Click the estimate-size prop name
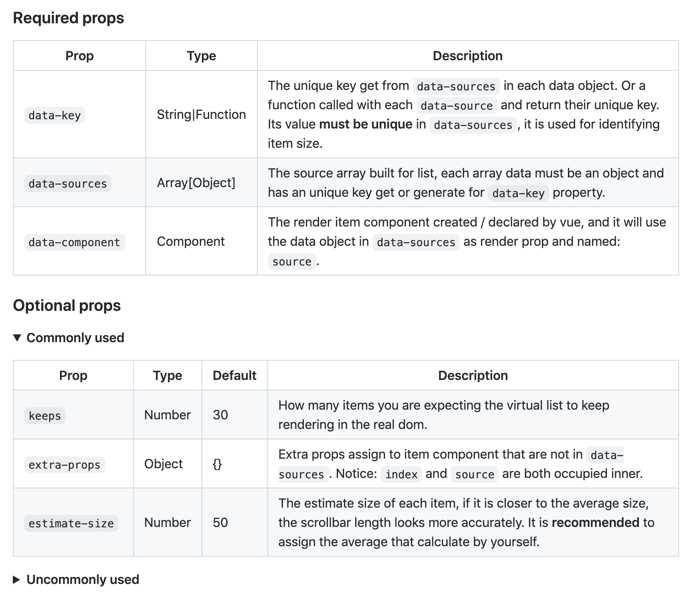The height and width of the screenshot is (592, 700). (x=71, y=523)
